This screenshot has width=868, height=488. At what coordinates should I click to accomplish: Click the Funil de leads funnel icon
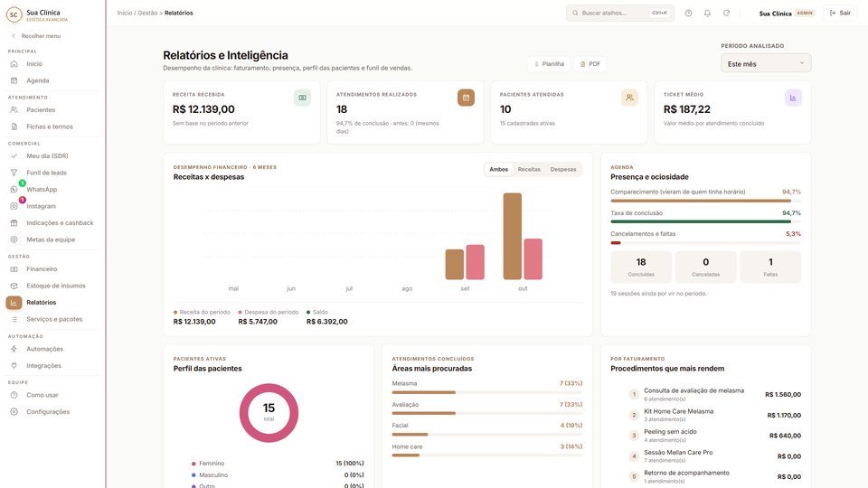click(x=14, y=173)
